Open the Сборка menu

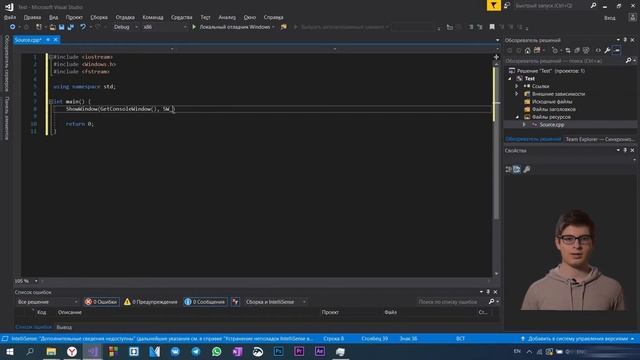point(99,17)
